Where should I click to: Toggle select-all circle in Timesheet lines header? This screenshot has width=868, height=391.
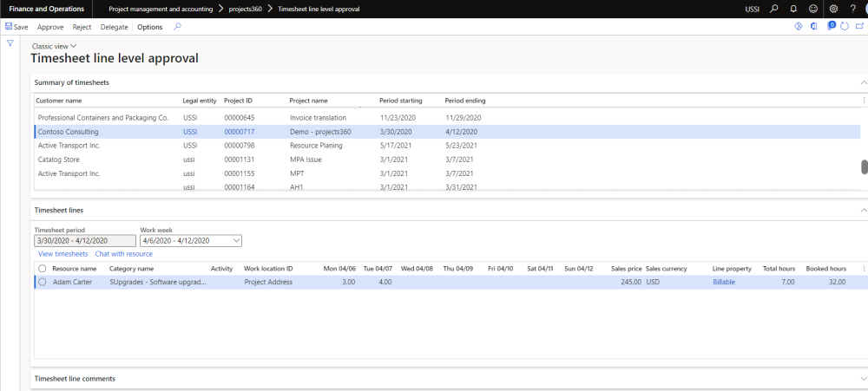pyautogui.click(x=42, y=269)
